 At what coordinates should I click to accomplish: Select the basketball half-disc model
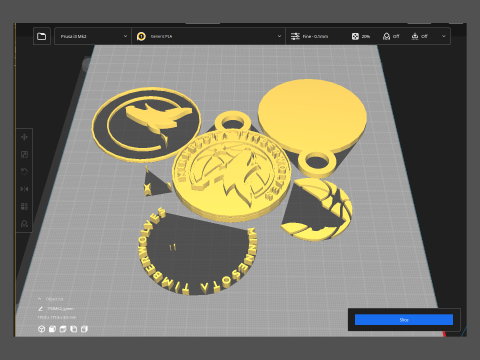click(317, 210)
